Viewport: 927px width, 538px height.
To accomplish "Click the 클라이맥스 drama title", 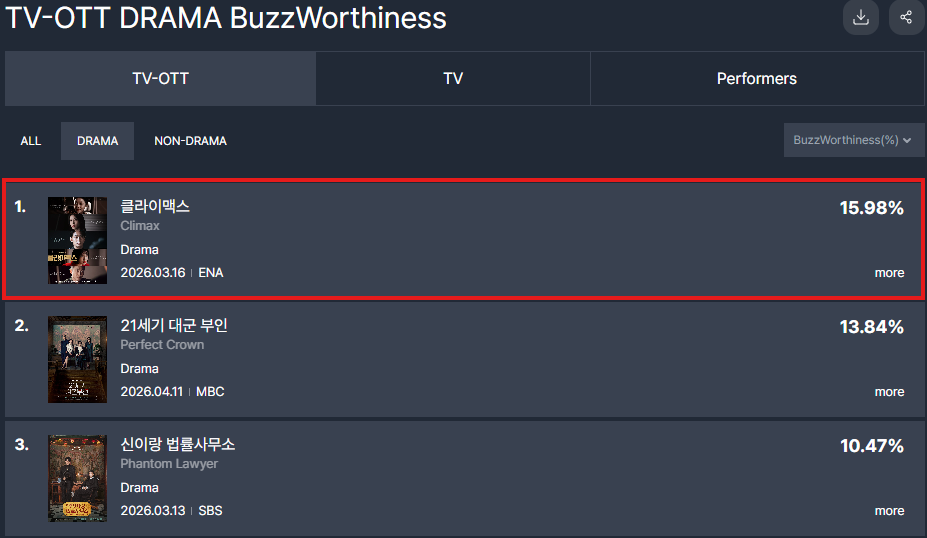I will pos(155,206).
